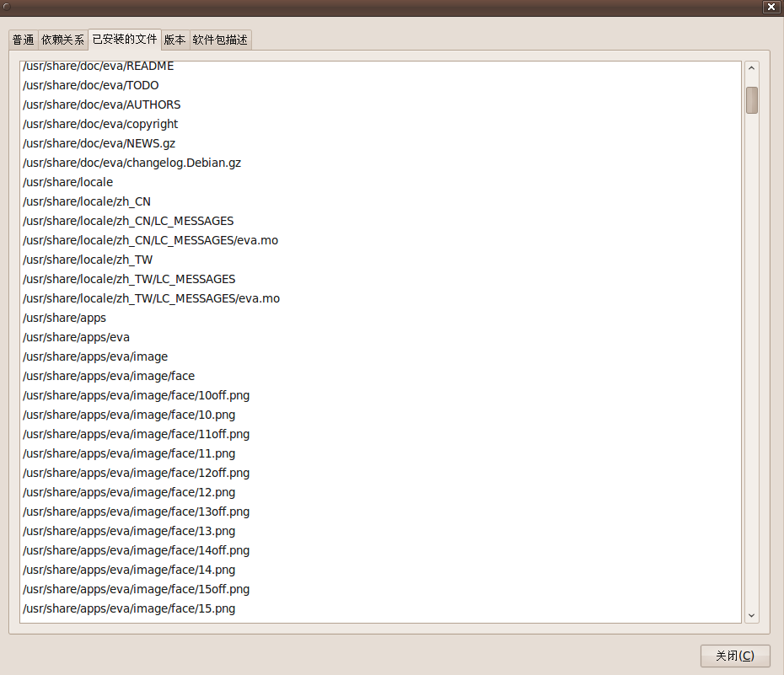This screenshot has height=675, width=784.
Task: Select /usr/share/doc/eva/NEWS.gz row
Action: (380, 144)
